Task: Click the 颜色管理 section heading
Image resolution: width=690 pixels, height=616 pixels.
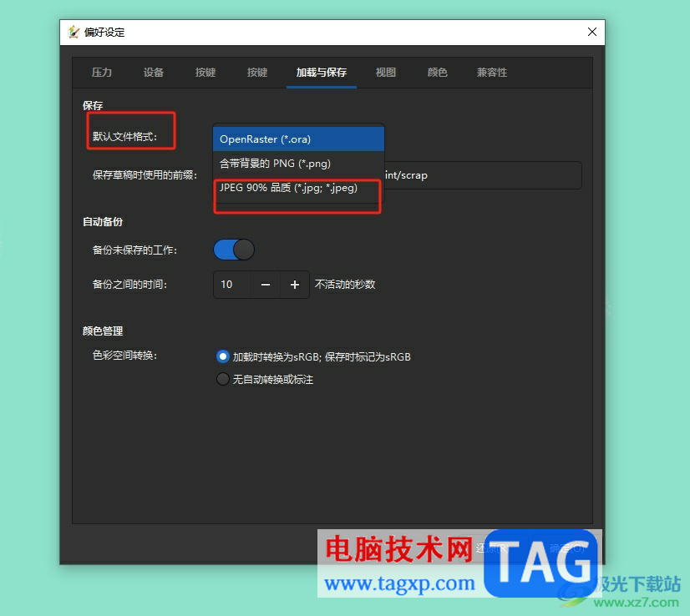Action: pyautogui.click(x=103, y=331)
